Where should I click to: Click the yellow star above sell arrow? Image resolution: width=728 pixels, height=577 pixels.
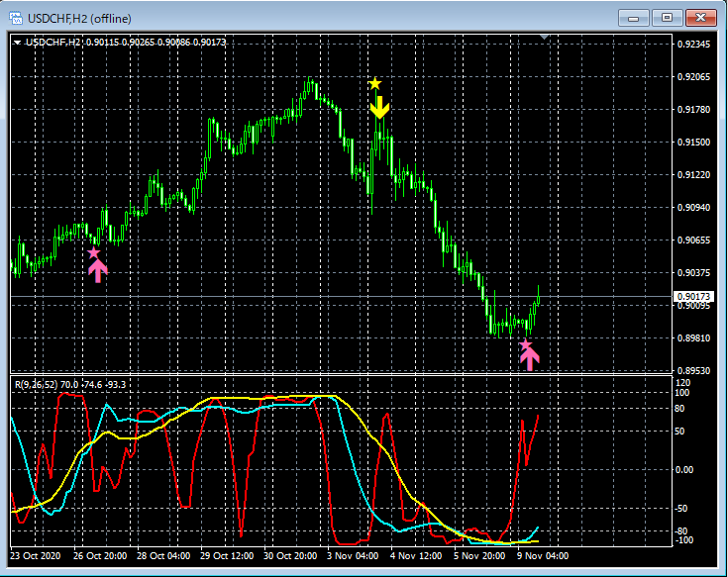click(x=375, y=84)
